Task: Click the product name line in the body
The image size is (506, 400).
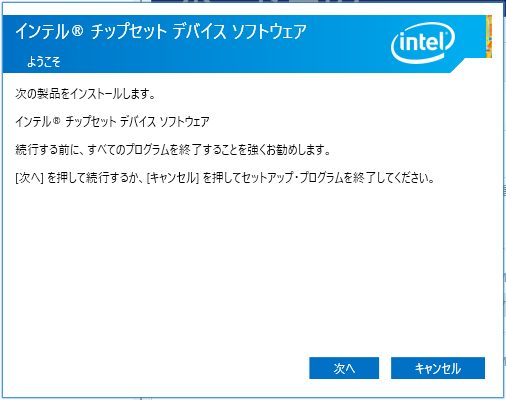Action: click(112, 121)
